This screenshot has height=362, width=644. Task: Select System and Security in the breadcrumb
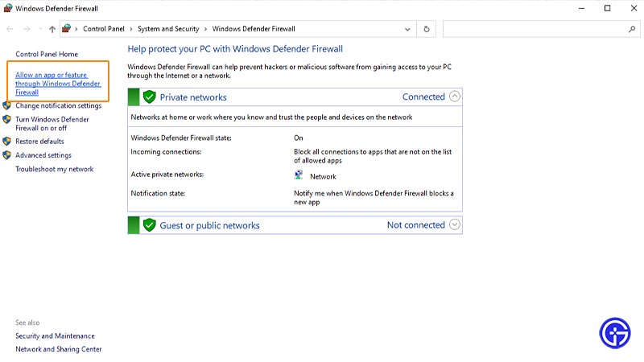pos(168,29)
